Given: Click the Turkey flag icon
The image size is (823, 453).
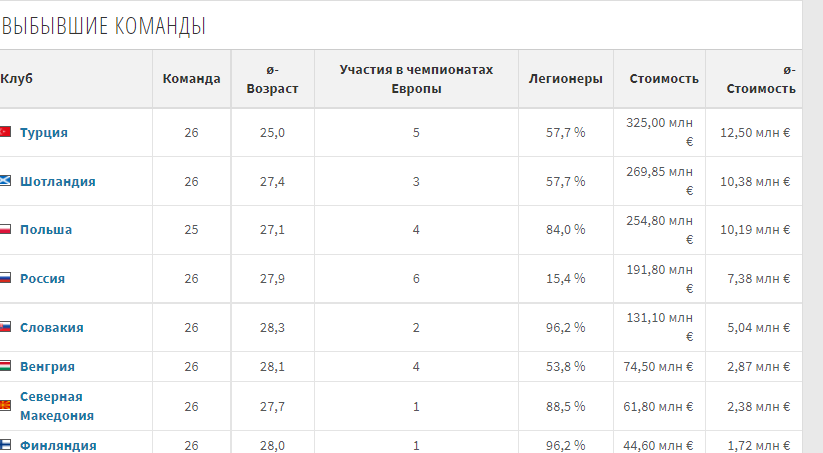Looking at the screenshot, I should (5, 132).
